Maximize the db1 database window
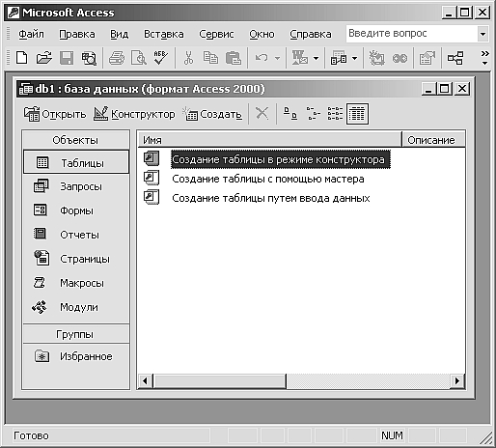This screenshot has width=496, height=448. tap(445, 89)
